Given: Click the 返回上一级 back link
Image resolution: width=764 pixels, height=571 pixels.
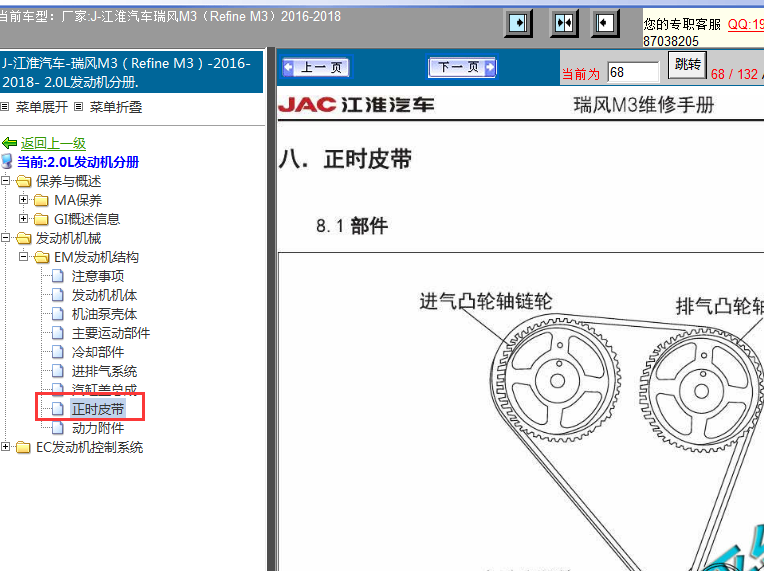Looking at the screenshot, I should [53, 143].
